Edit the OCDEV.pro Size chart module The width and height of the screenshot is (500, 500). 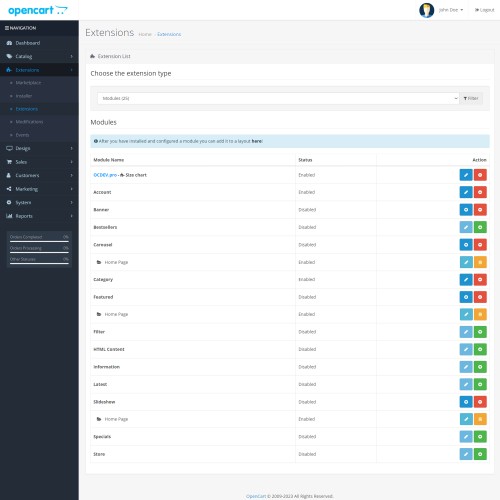point(466,175)
